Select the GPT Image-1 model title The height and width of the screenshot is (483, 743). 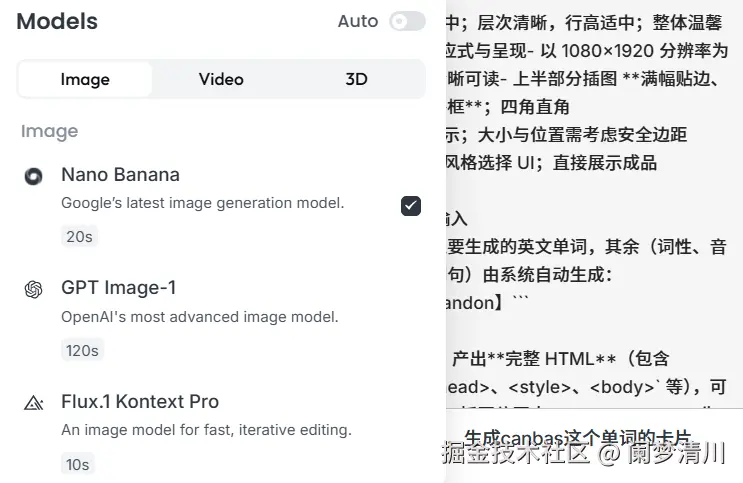pos(118,288)
